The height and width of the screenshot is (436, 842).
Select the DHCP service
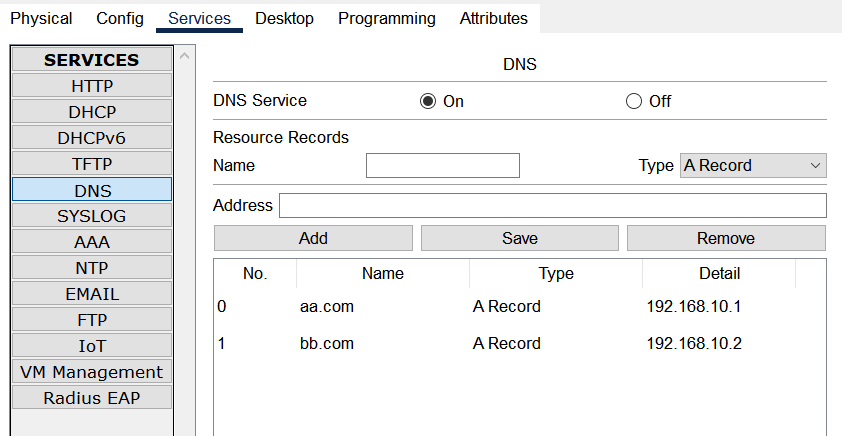pos(92,112)
